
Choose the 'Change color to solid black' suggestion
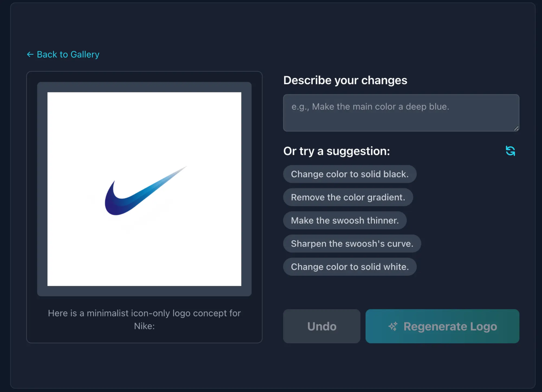pos(349,174)
